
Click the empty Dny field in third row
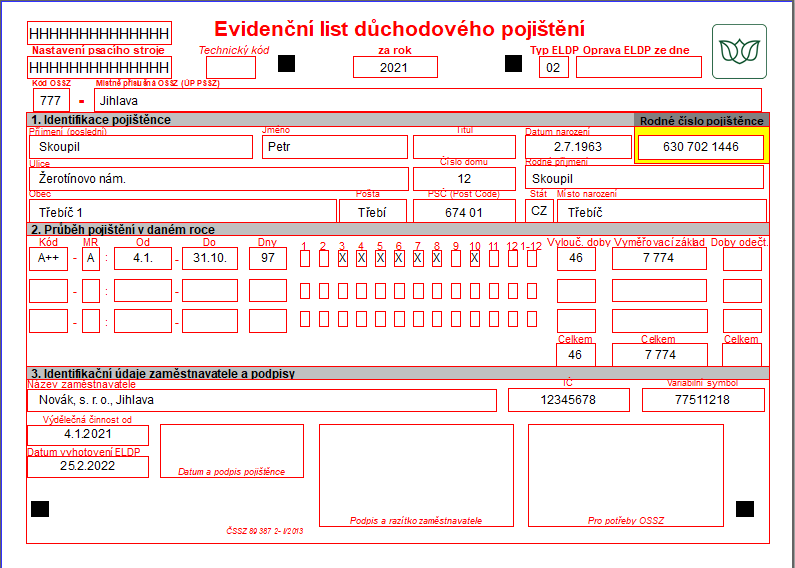268,321
